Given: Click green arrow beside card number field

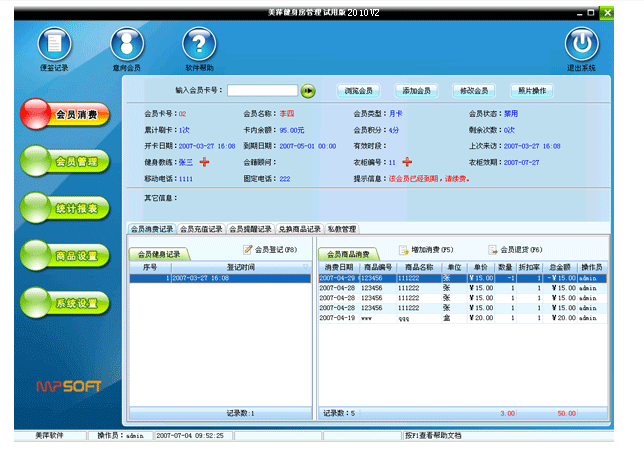Looking at the screenshot, I should click(308, 91).
